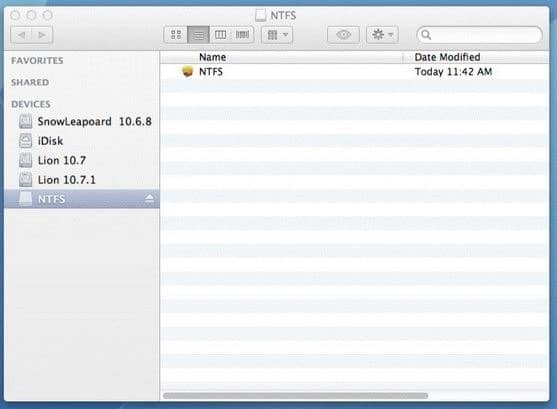Screen dimensions: 557x409
Task: Select iDisk in the sidebar
Action: (x=82, y=141)
